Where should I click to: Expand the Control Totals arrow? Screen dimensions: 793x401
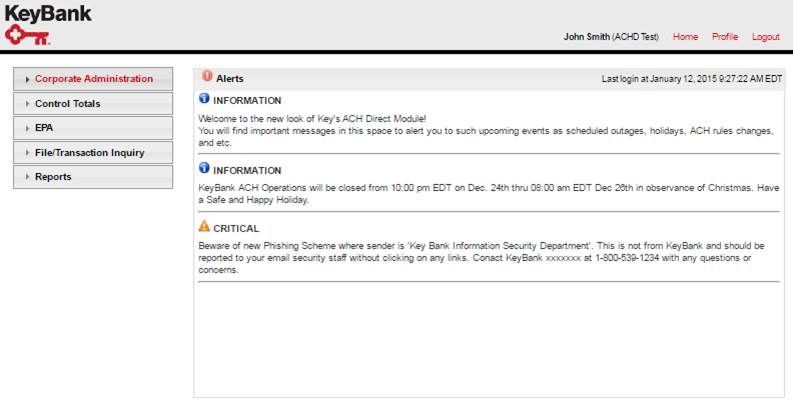27,104
